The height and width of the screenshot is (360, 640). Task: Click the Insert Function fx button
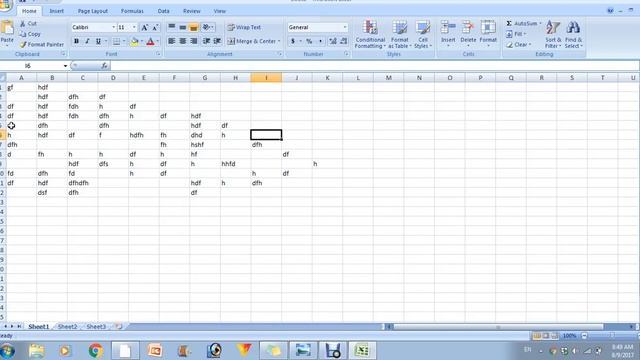(x=104, y=66)
